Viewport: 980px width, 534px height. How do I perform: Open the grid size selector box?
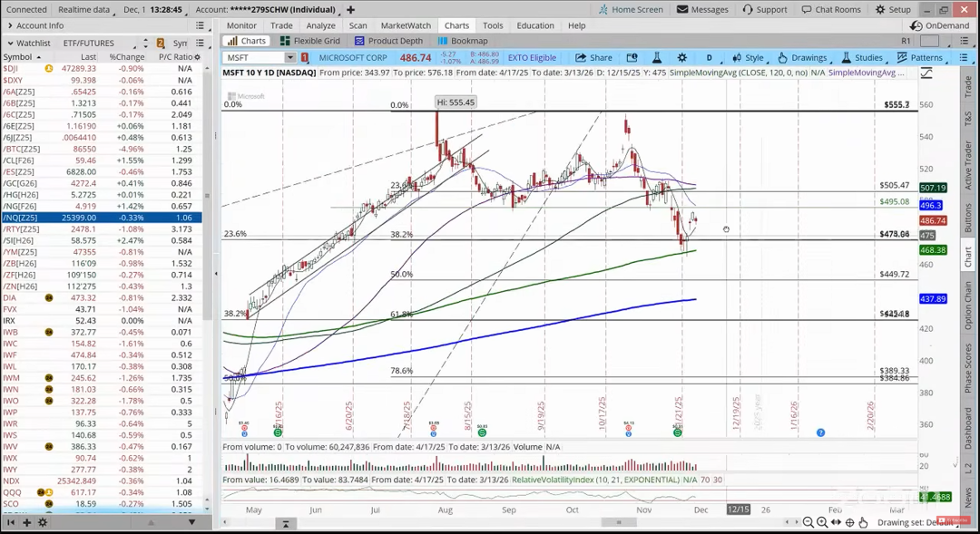929,41
